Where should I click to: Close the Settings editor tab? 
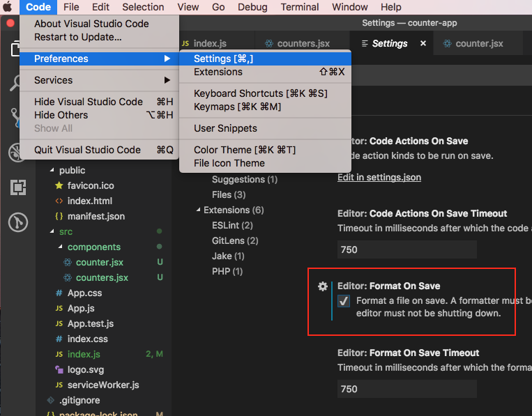pyautogui.click(x=423, y=43)
